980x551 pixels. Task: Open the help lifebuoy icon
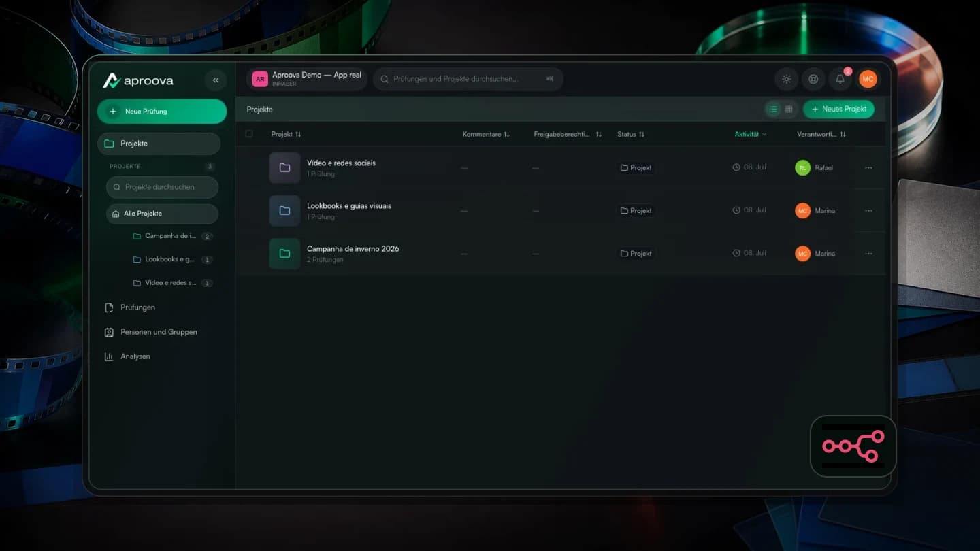pyautogui.click(x=813, y=79)
